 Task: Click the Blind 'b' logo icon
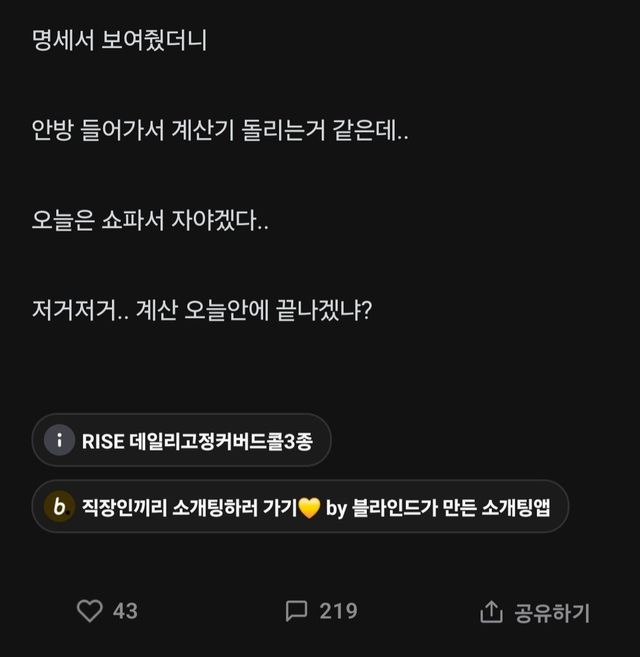coord(60,508)
